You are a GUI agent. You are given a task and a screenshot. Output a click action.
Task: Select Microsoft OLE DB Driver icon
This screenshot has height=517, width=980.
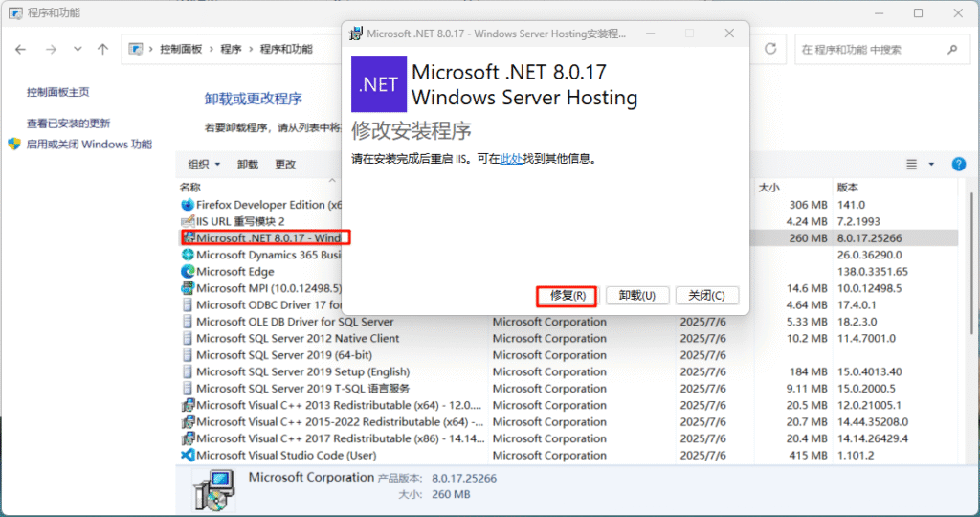click(x=188, y=322)
